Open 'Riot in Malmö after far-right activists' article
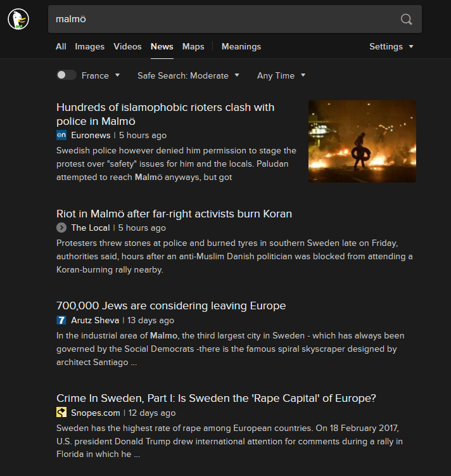This screenshot has height=476, width=451. pyautogui.click(x=174, y=214)
